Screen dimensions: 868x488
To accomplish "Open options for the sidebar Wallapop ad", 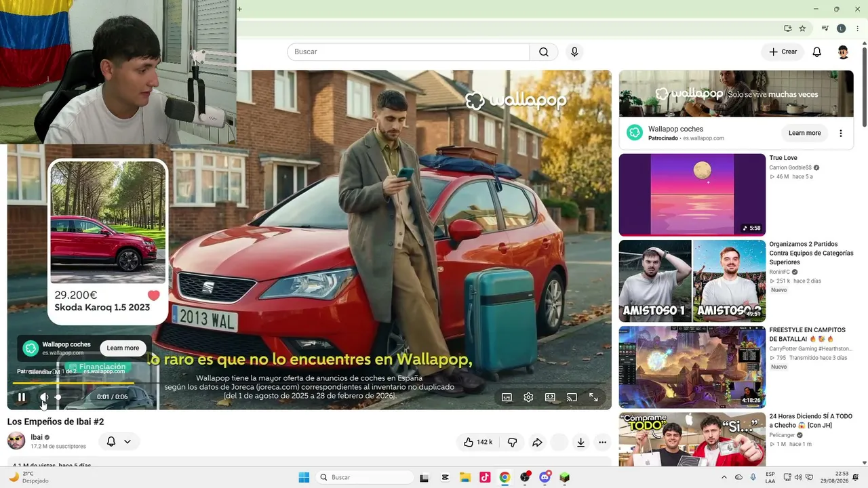I will click(x=841, y=133).
